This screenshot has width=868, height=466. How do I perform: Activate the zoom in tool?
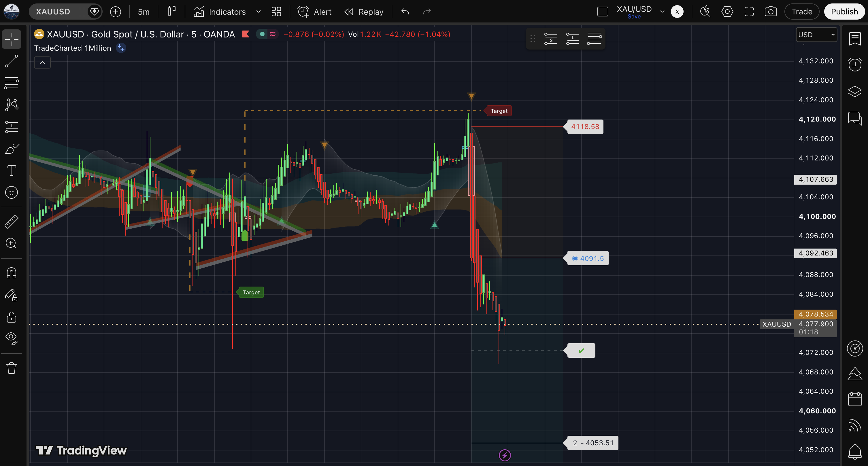[12, 243]
